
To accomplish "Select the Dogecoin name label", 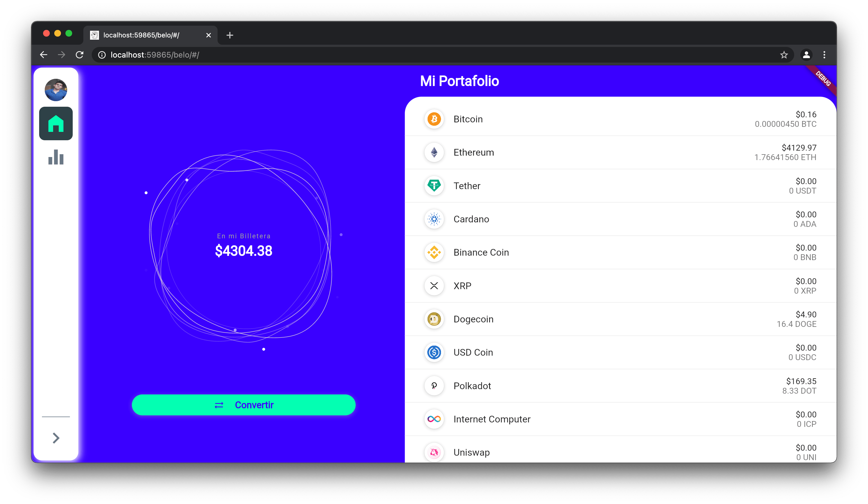I will coord(473,319).
